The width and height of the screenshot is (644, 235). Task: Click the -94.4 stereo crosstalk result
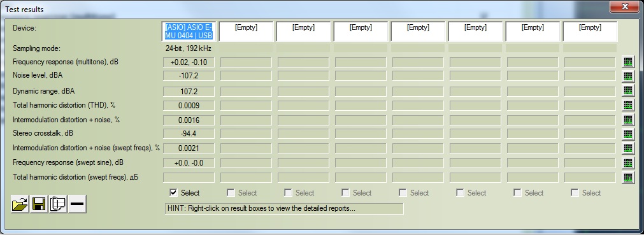coord(189,134)
